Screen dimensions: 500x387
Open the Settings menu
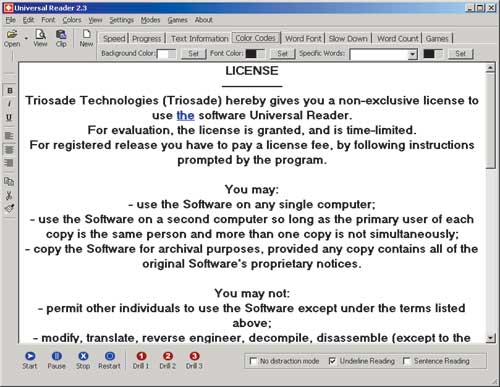(x=122, y=20)
